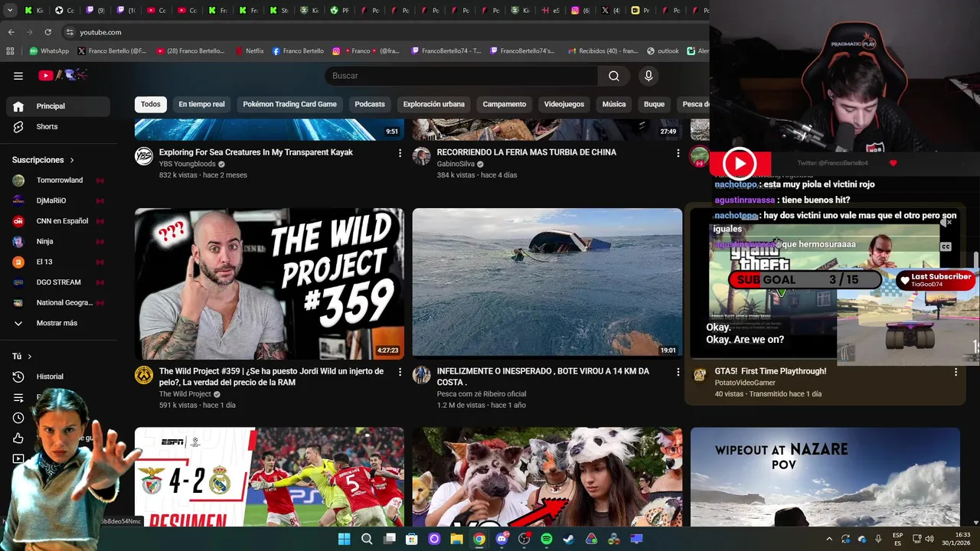Focus the Buscar search field

(461, 76)
